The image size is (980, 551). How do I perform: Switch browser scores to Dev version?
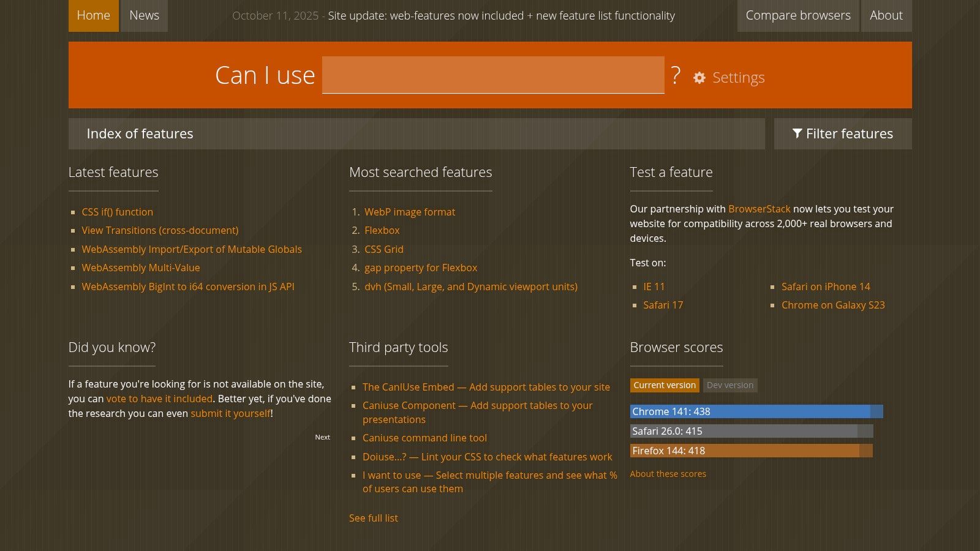(730, 385)
